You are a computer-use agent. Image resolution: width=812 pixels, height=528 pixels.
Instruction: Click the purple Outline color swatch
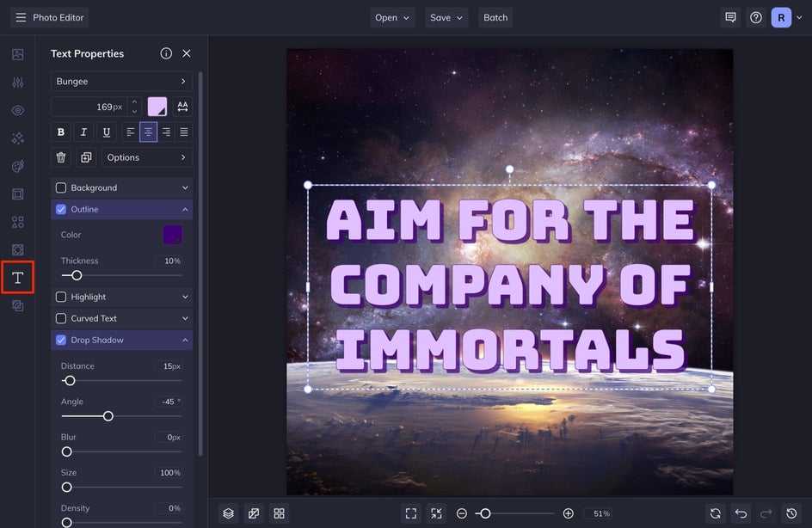[172, 235]
